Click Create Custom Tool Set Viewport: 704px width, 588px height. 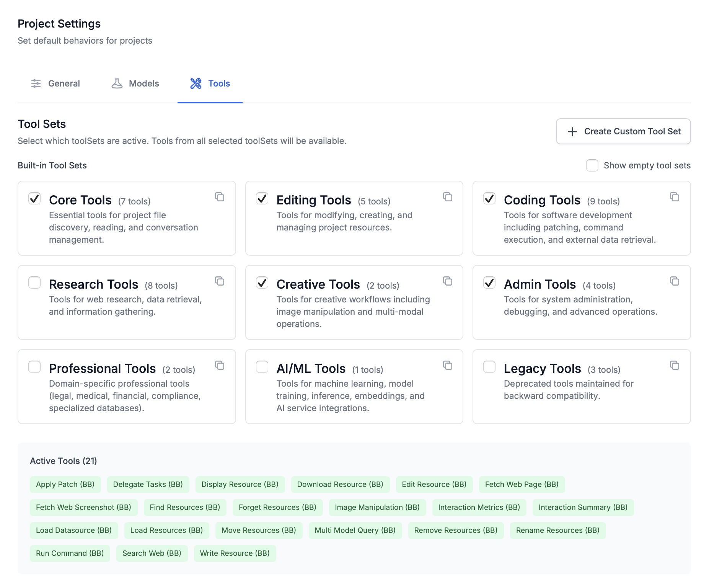point(623,131)
